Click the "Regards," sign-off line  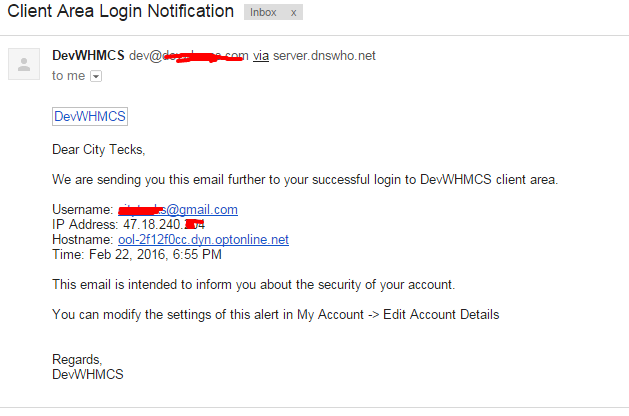77,359
